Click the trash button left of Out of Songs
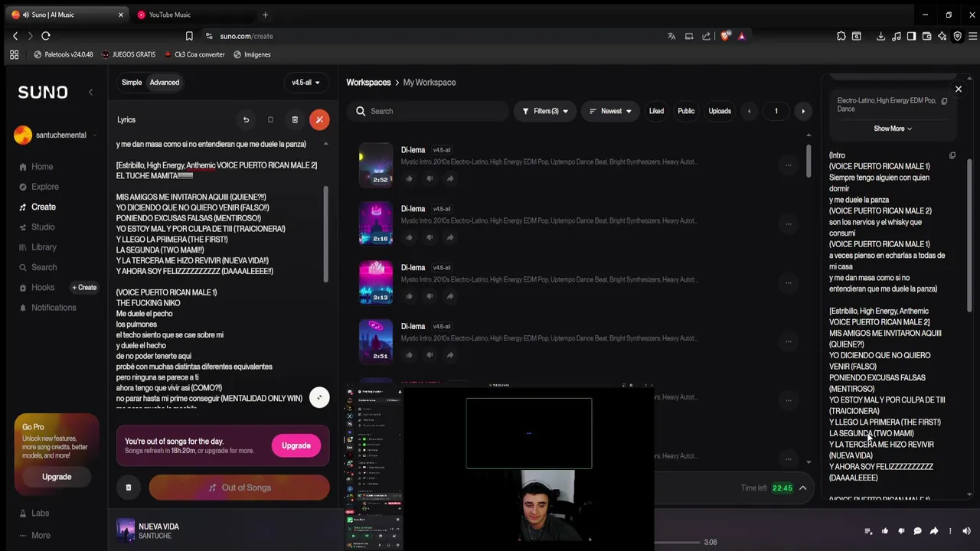This screenshot has height=551, width=980. (x=129, y=487)
